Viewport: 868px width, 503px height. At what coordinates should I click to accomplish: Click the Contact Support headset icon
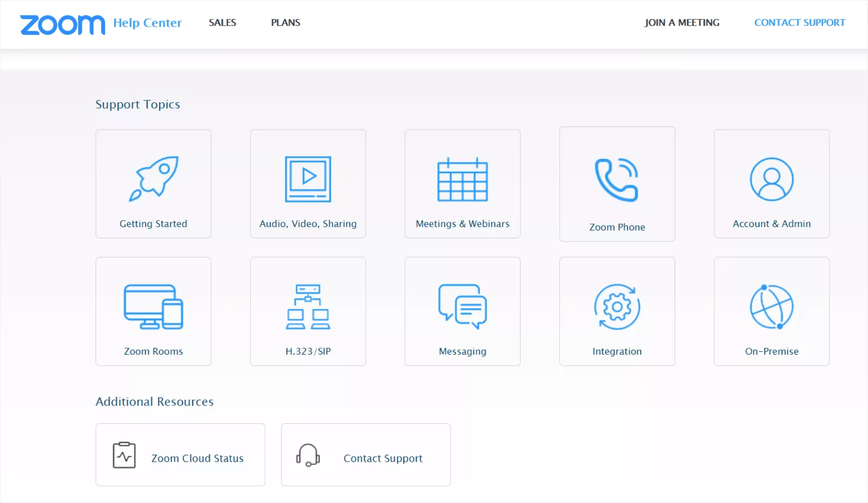pos(308,455)
